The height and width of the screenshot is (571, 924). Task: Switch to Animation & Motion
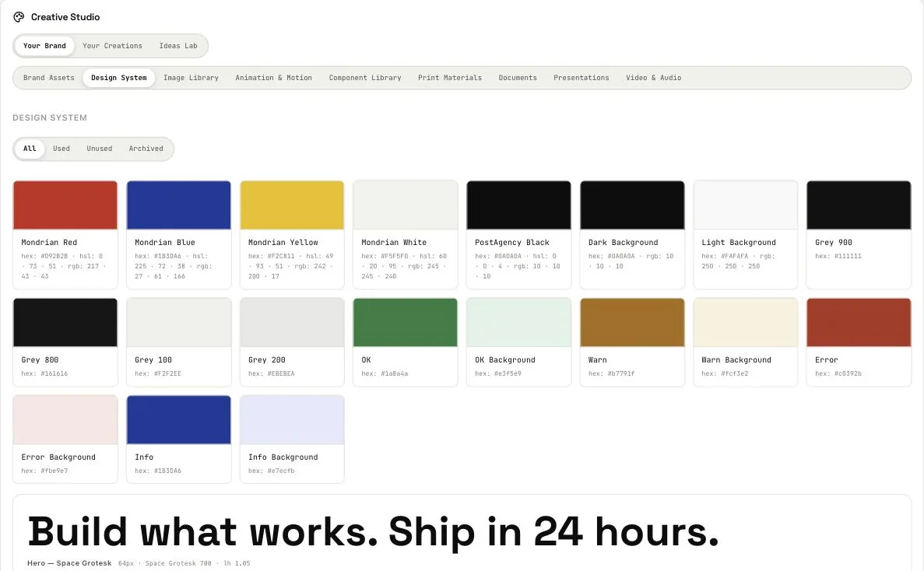[273, 78]
